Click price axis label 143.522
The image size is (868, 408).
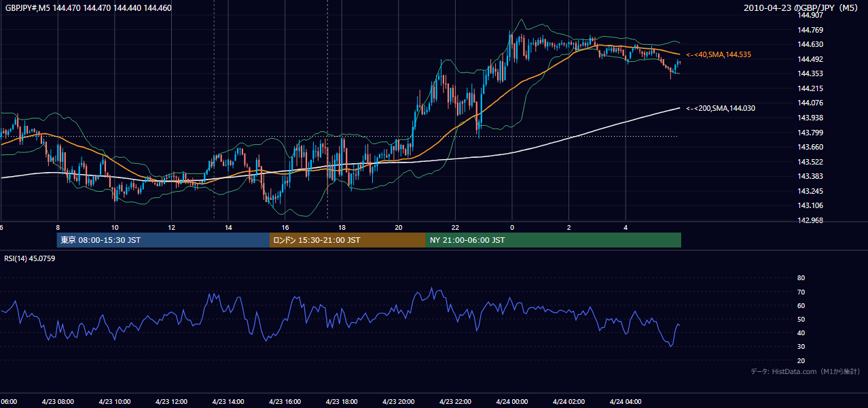[810, 162]
